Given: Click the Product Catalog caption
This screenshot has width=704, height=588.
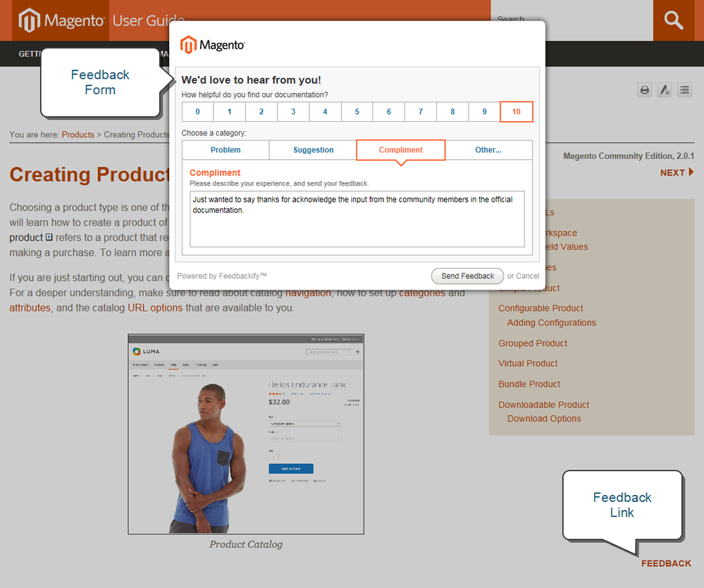Looking at the screenshot, I should click(x=246, y=544).
